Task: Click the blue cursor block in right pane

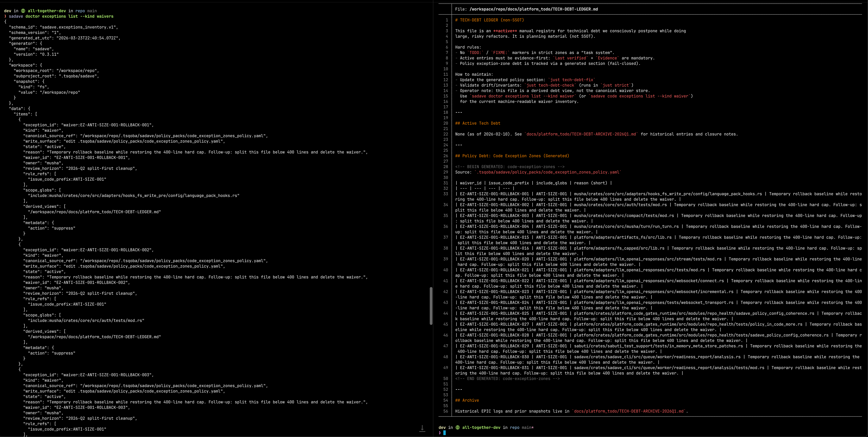Action: click(x=444, y=433)
